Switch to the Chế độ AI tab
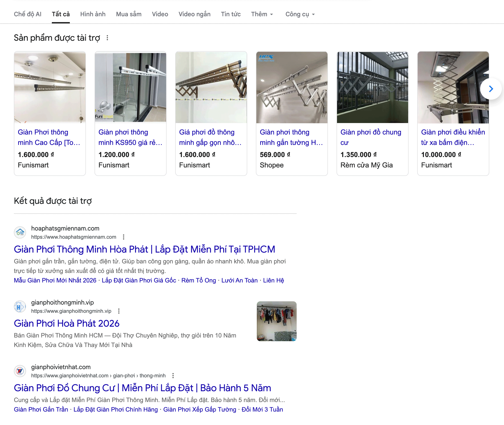This screenshot has height=425, width=504. (x=28, y=14)
